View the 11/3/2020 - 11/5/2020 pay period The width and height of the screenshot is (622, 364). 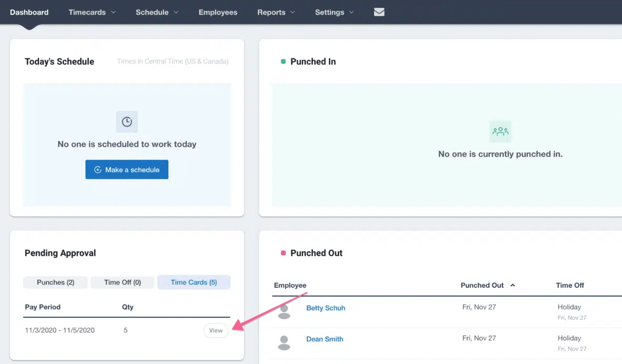click(216, 330)
